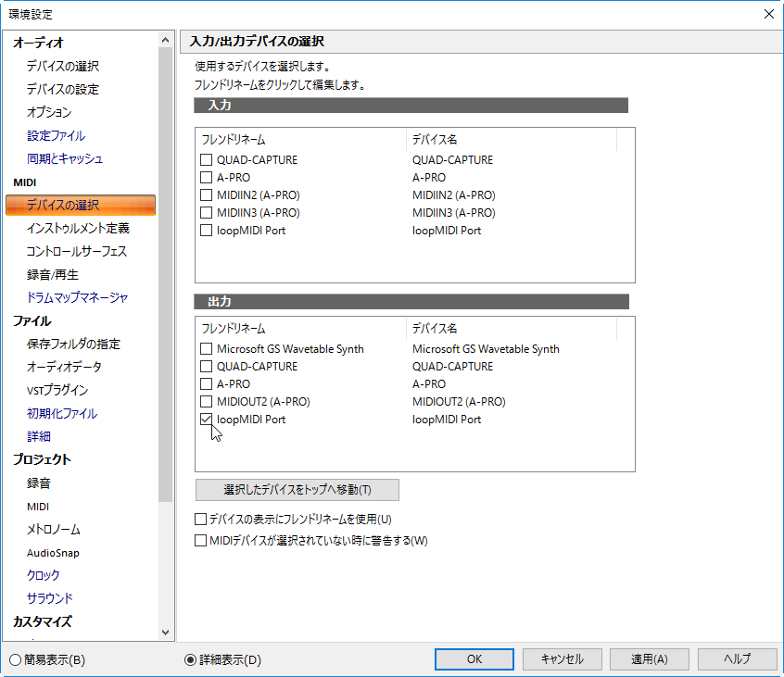Viewport: 784px width, 677px height.
Task: Click the カスタマイズ category heading
Action: 43,621
